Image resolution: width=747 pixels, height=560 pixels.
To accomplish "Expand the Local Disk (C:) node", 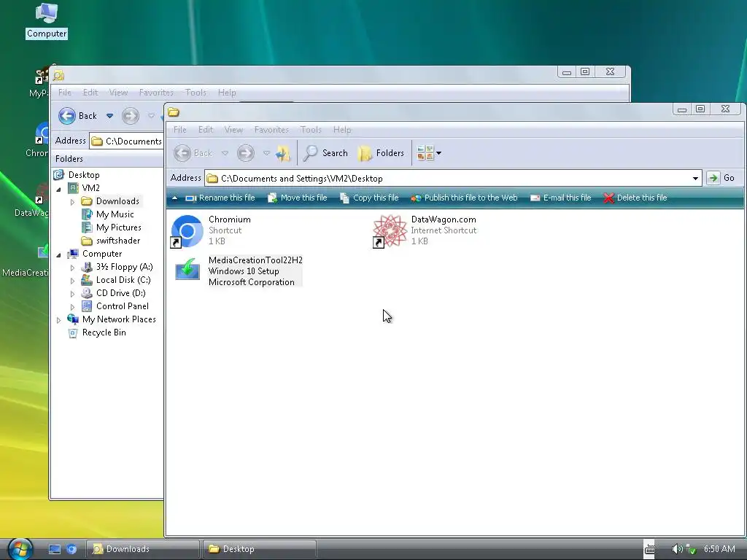I will click(72, 281).
